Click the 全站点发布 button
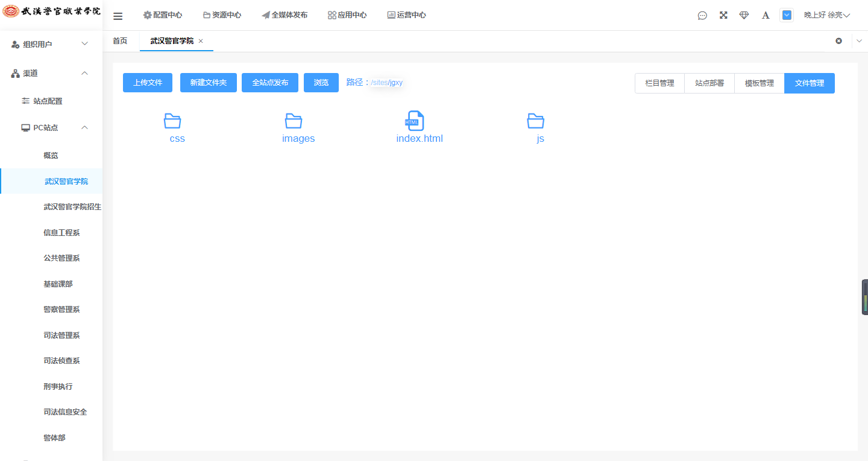The height and width of the screenshot is (461, 868). tap(270, 83)
